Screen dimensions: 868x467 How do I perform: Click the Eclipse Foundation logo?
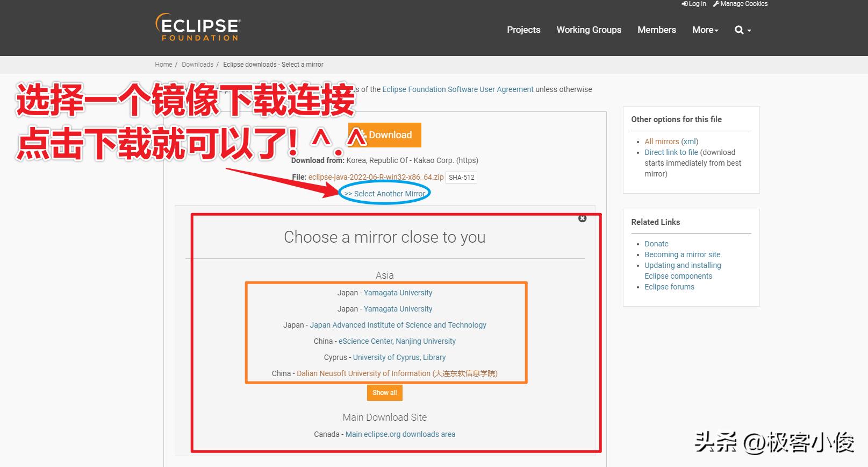tap(198, 28)
